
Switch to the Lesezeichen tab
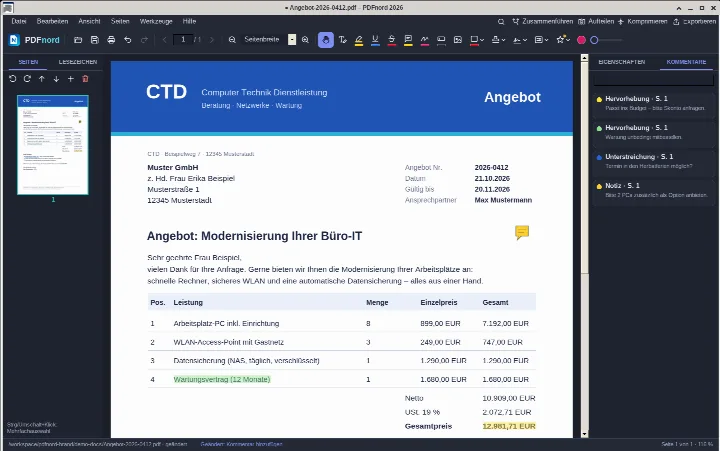click(78, 62)
